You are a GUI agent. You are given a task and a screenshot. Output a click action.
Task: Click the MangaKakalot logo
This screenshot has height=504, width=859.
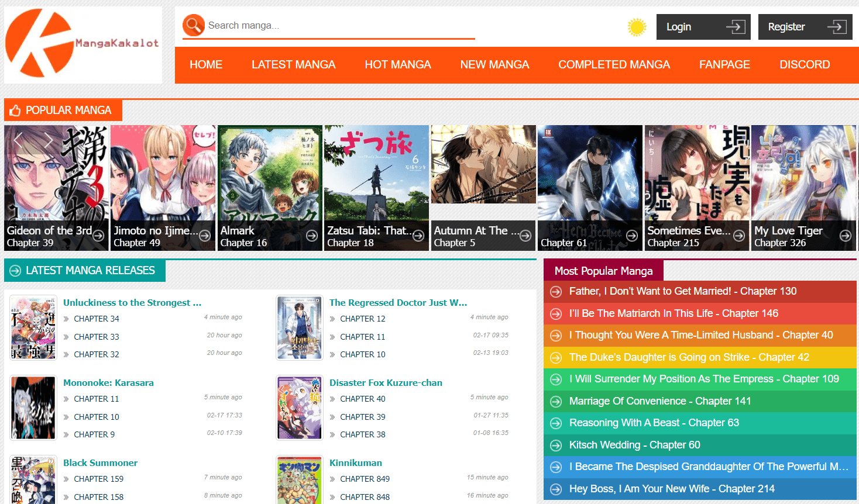coord(83,44)
